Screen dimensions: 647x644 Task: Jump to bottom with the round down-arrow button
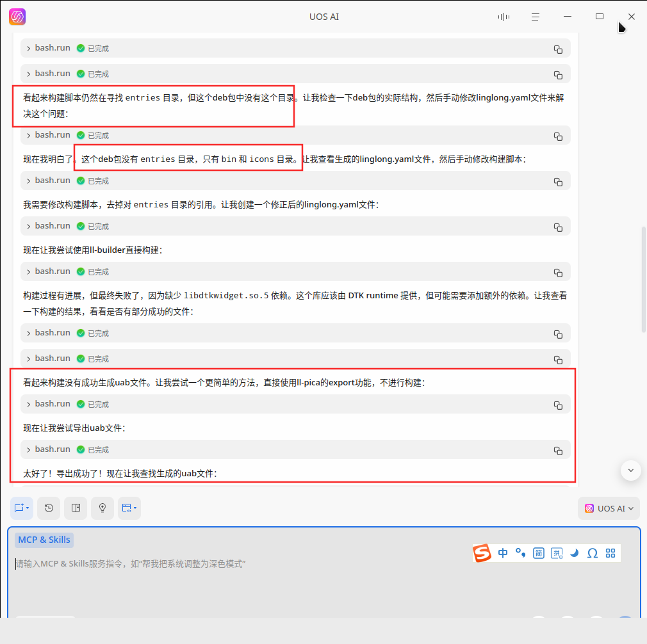click(x=630, y=471)
